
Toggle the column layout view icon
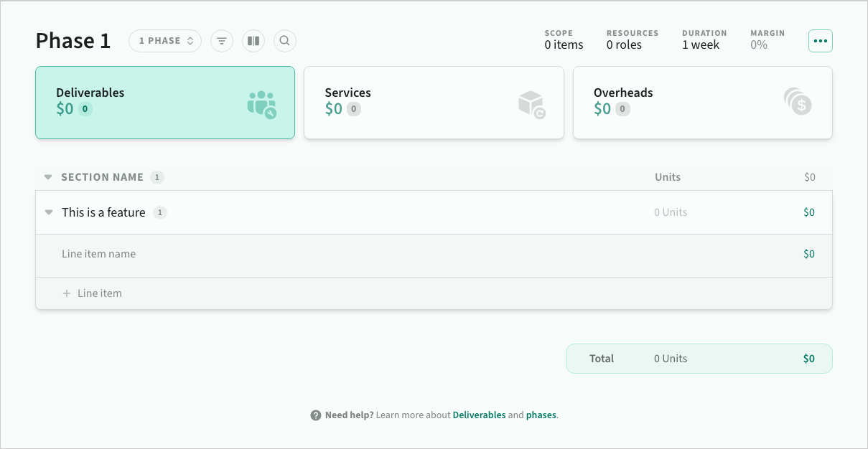[253, 41]
